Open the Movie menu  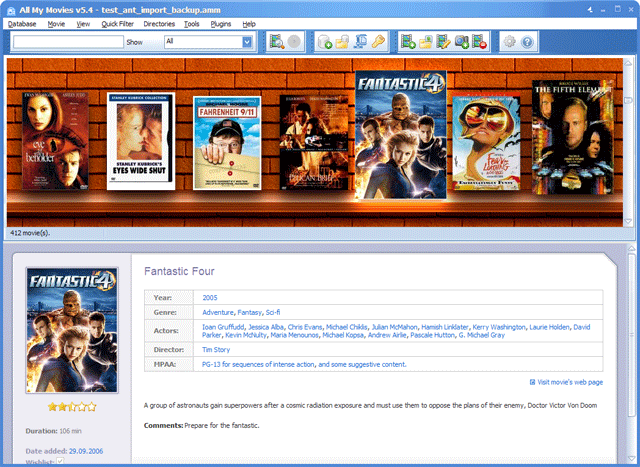click(x=56, y=24)
